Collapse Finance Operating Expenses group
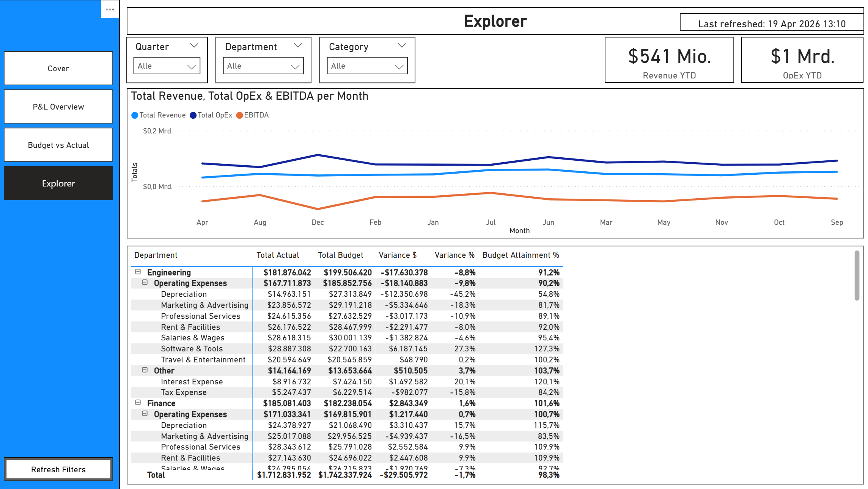This screenshot has width=868, height=489. [145, 414]
